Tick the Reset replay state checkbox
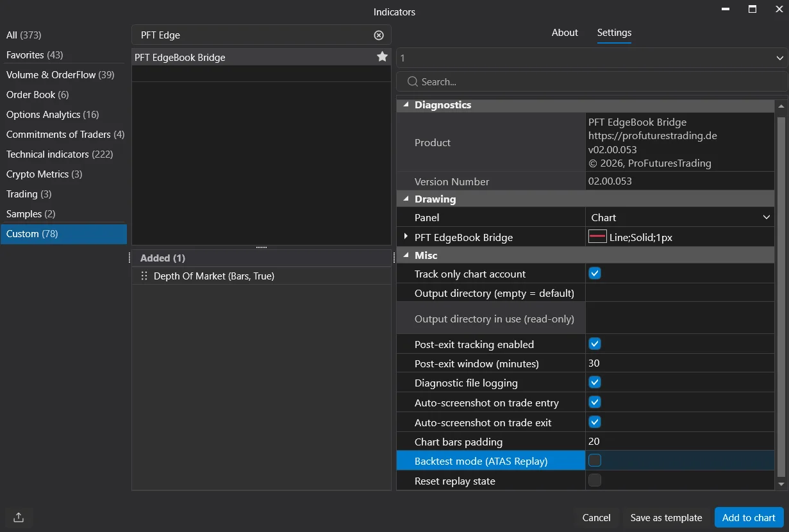The image size is (789, 532). [595, 480]
